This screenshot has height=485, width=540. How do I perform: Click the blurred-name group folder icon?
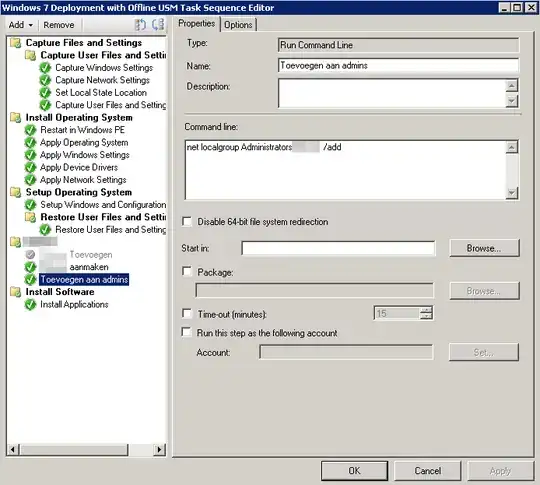pos(15,242)
